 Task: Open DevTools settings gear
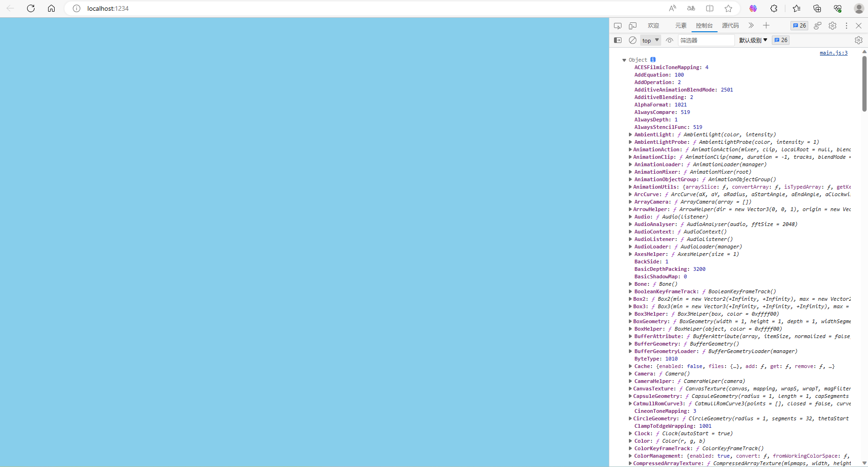point(833,26)
